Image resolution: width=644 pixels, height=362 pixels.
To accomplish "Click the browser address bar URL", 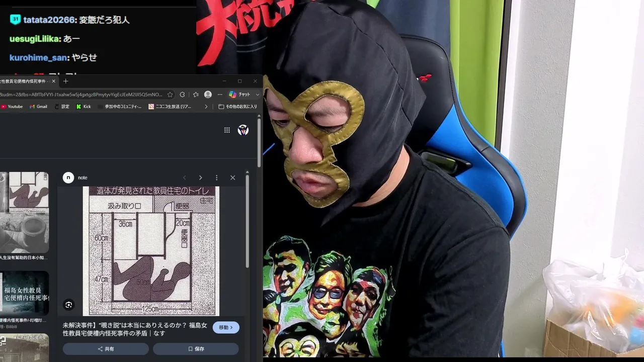I will pyautogui.click(x=82, y=95).
